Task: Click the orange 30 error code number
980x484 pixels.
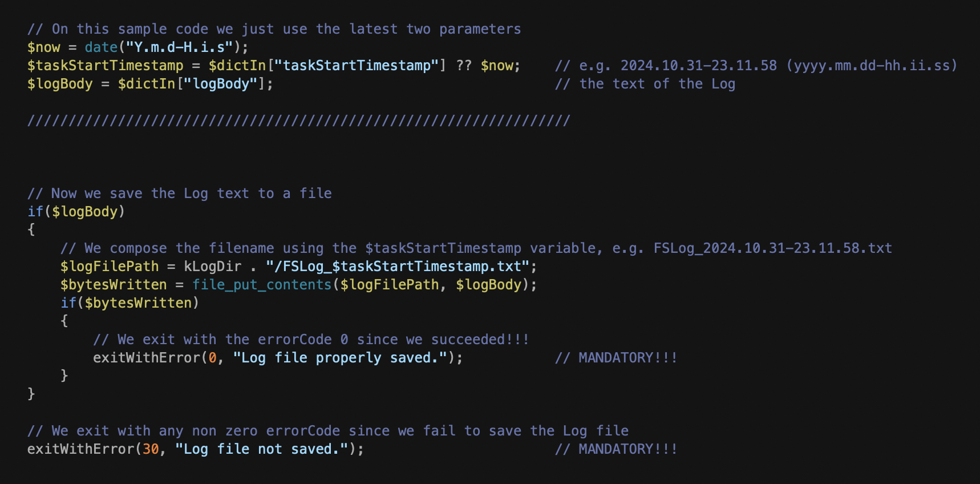Action: [151, 449]
